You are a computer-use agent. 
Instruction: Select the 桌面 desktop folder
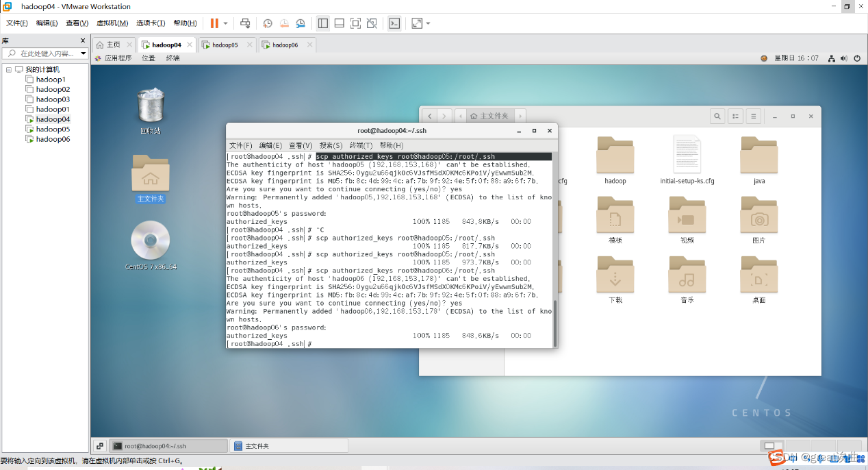[758, 280]
